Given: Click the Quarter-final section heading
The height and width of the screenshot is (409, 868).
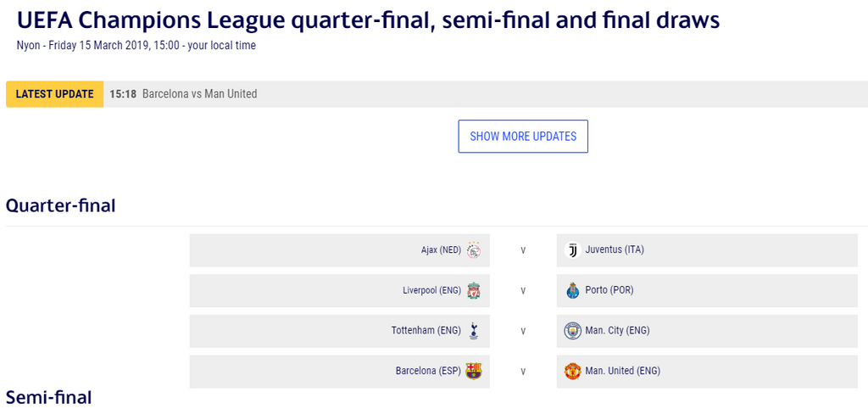Looking at the screenshot, I should (x=60, y=205).
